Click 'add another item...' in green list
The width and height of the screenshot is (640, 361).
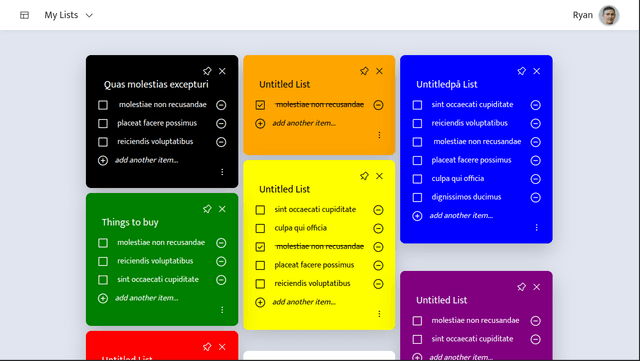147,298
